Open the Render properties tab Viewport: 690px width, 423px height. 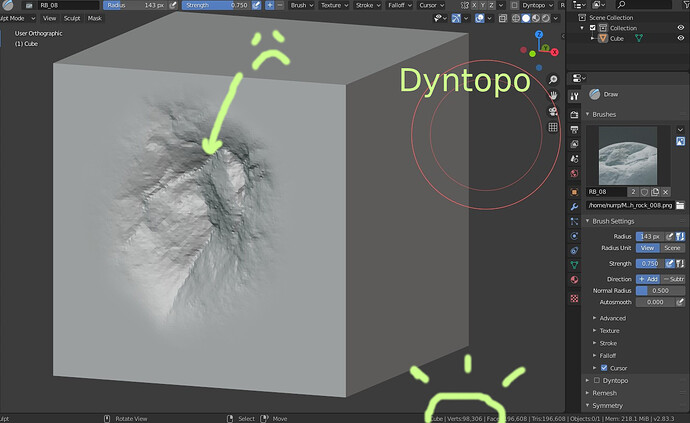click(574, 114)
